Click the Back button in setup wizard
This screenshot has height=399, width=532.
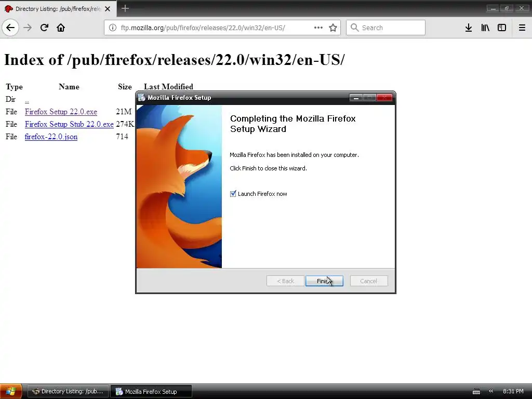click(285, 281)
